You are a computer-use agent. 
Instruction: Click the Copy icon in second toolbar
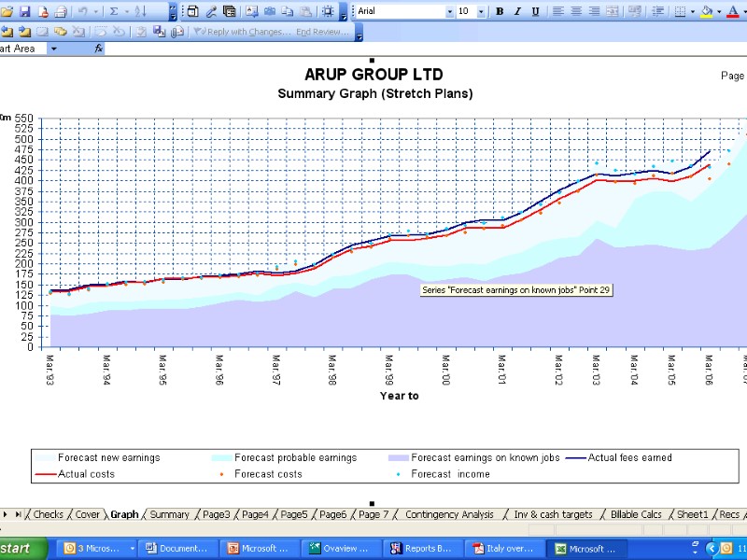point(288,11)
